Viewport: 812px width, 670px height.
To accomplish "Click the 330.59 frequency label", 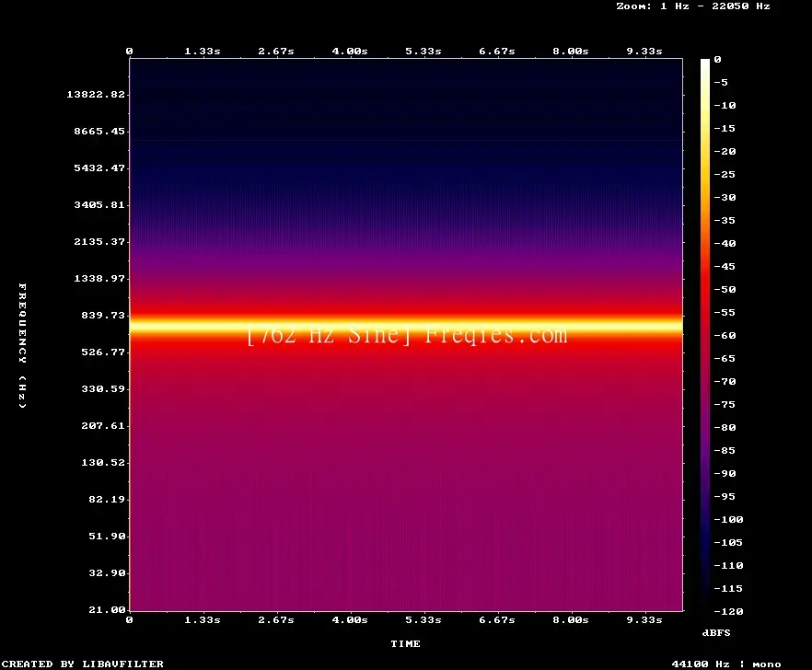I will point(103,389).
